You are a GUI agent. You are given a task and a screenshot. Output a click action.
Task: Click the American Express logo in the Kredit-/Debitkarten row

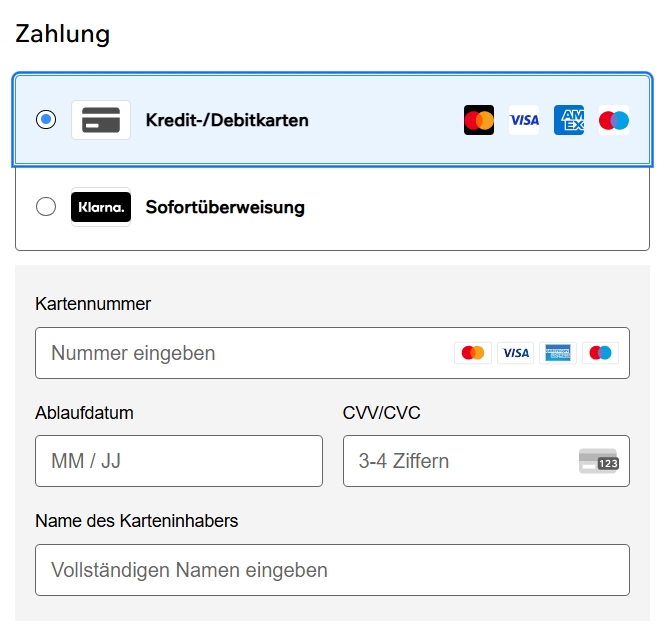point(569,120)
